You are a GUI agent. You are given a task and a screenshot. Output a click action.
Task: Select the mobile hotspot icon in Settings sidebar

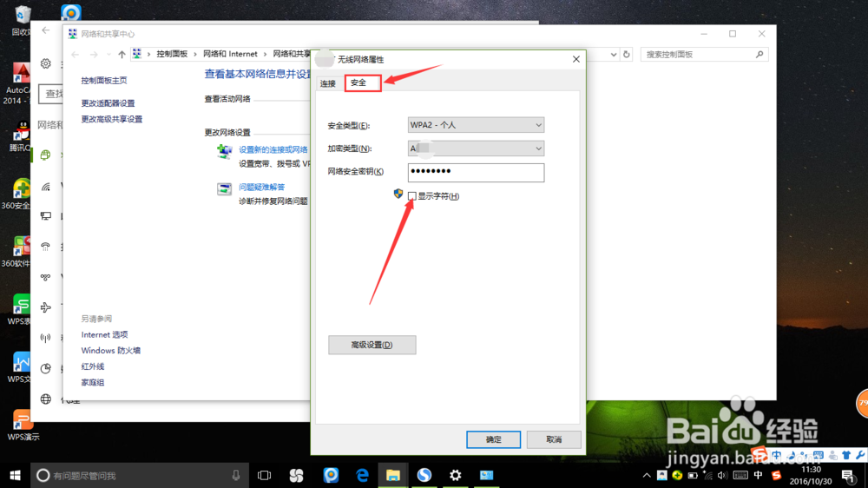tap(45, 338)
